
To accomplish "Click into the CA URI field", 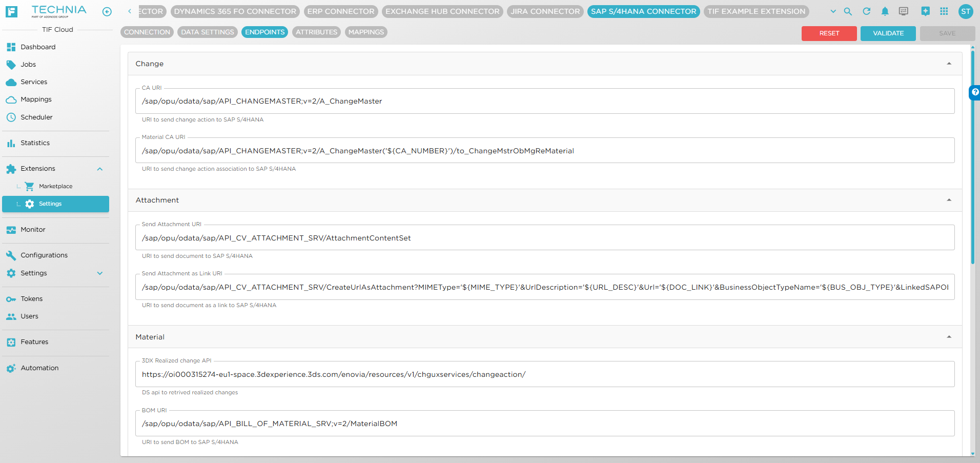I will click(544, 102).
